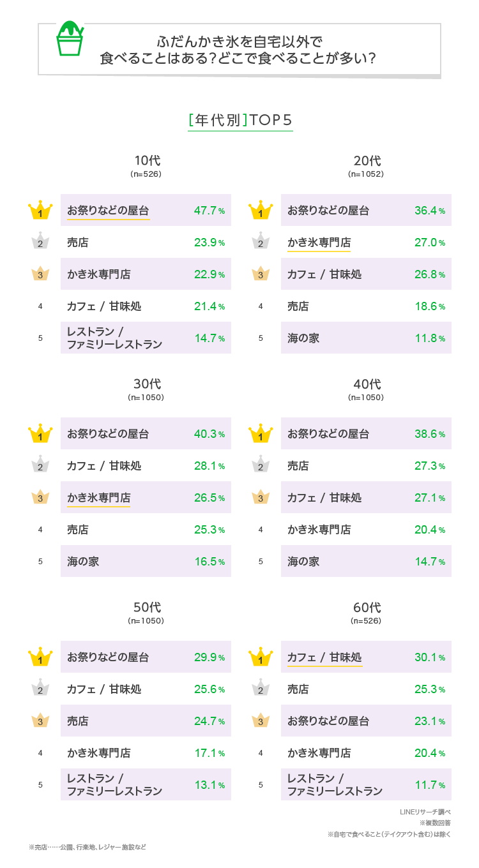Click underlined お祭りなどの屋台 in the 10代 list
Viewport: 479px width, 868px height.
click(108, 211)
